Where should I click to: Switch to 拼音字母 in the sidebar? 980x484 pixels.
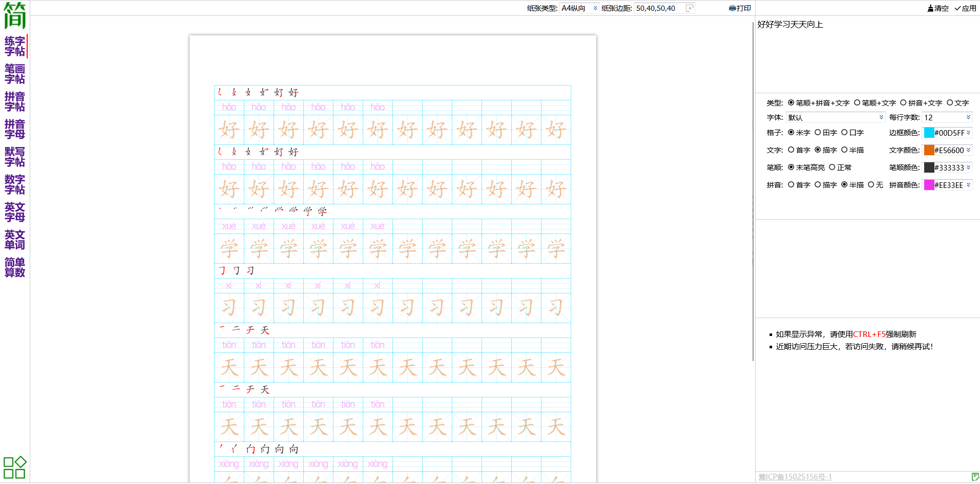[x=15, y=129]
